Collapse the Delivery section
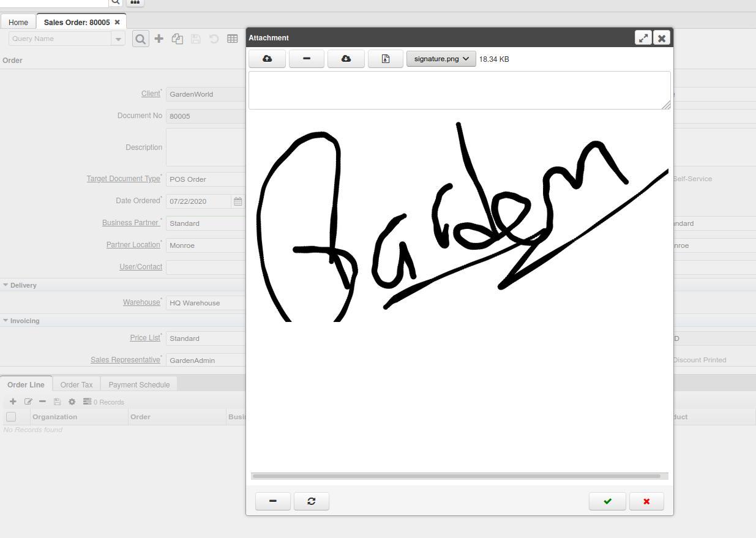 click(x=6, y=285)
